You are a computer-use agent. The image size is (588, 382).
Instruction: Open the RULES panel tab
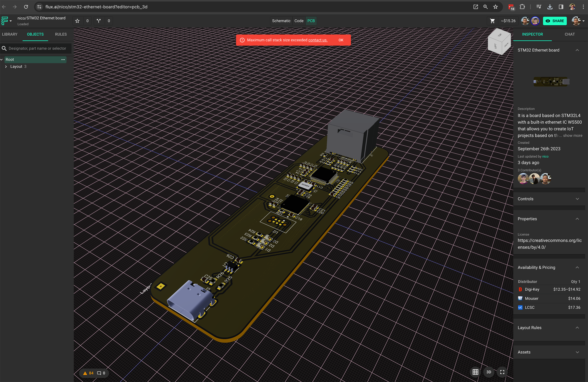pyautogui.click(x=61, y=34)
